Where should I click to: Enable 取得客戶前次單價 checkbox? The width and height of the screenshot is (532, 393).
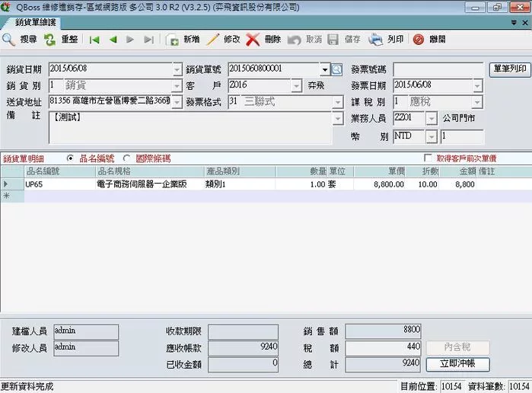[x=428, y=158]
